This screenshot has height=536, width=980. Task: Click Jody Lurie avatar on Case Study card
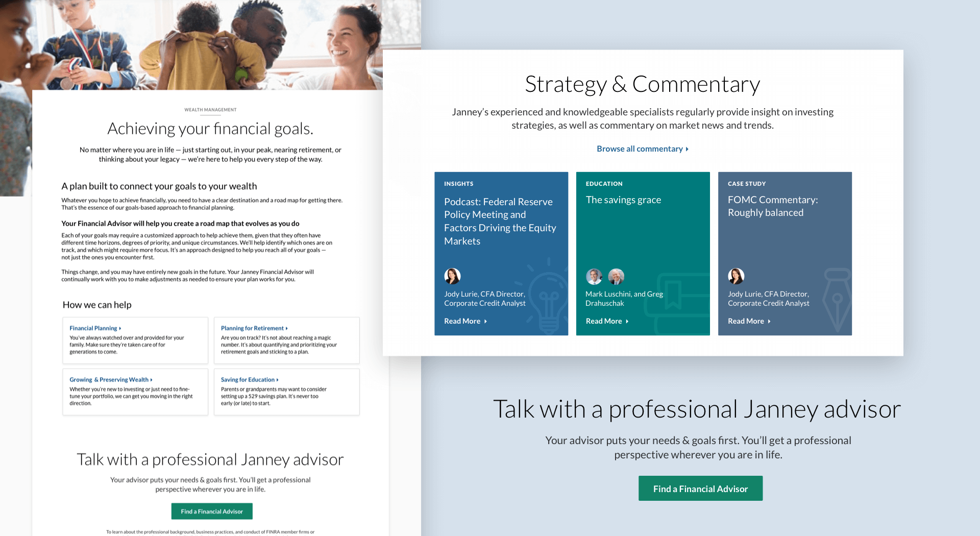736,276
